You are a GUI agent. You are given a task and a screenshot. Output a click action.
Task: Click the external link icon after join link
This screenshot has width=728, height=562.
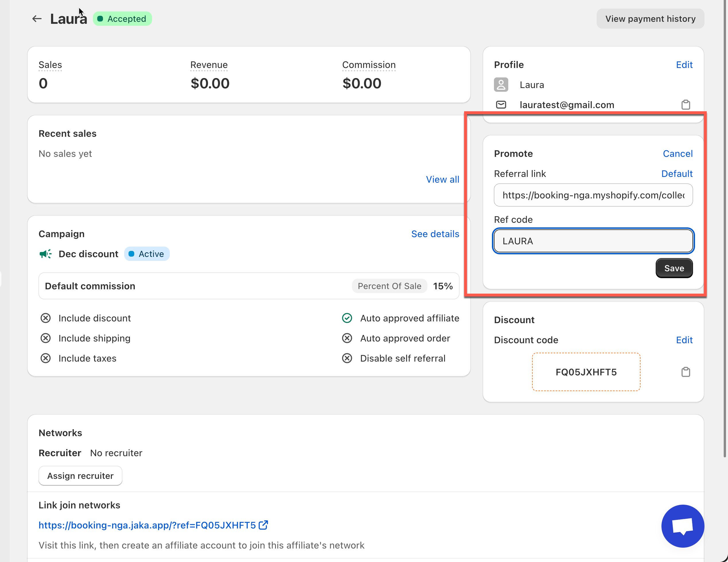[263, 525]
